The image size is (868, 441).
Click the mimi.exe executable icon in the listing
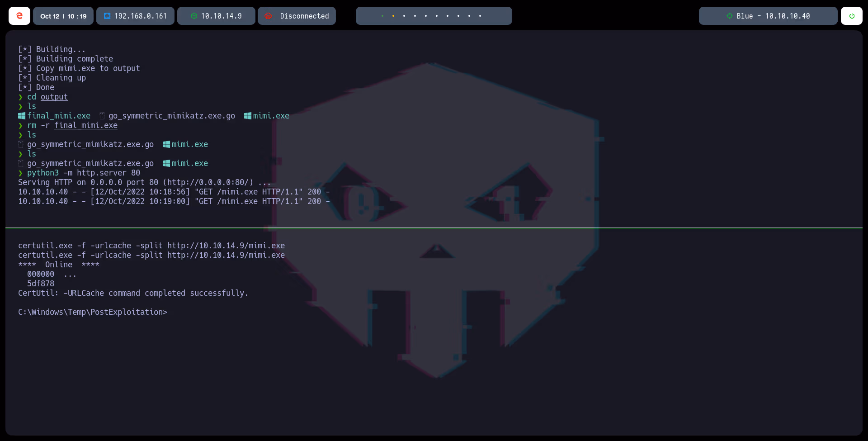pos(247,116)
